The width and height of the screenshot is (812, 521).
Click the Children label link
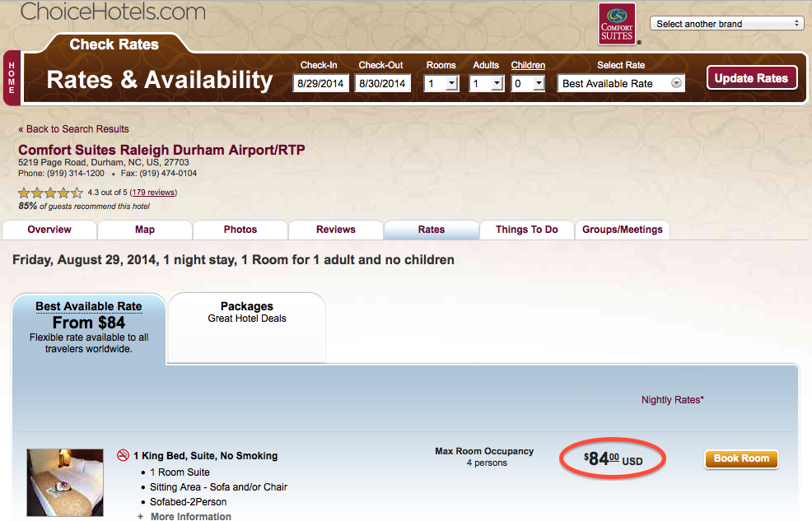point(528,65)
